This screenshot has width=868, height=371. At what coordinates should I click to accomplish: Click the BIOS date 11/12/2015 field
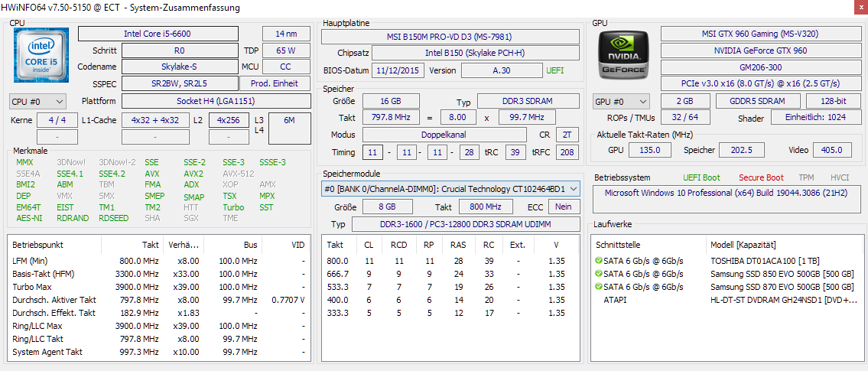(399, 70)
